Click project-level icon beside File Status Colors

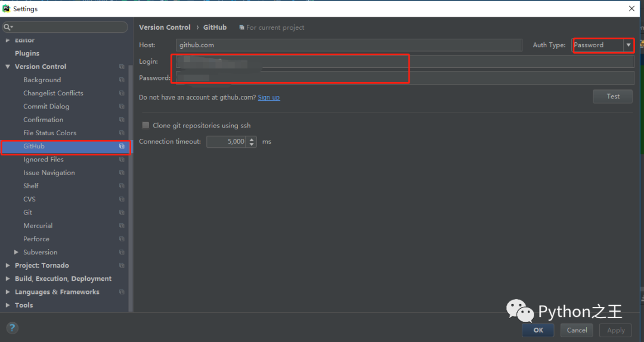122,133
